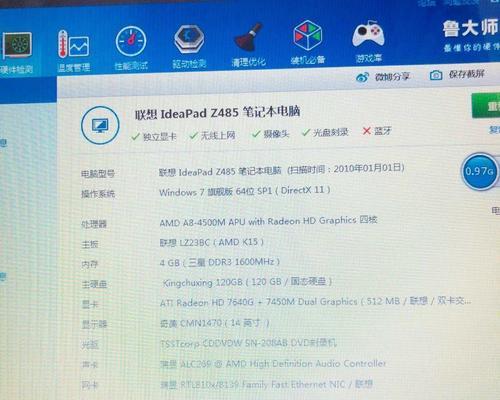Click ATI Radeon HD 7640G graphics value
500x400 pixels.
click(x=315, y=302)
